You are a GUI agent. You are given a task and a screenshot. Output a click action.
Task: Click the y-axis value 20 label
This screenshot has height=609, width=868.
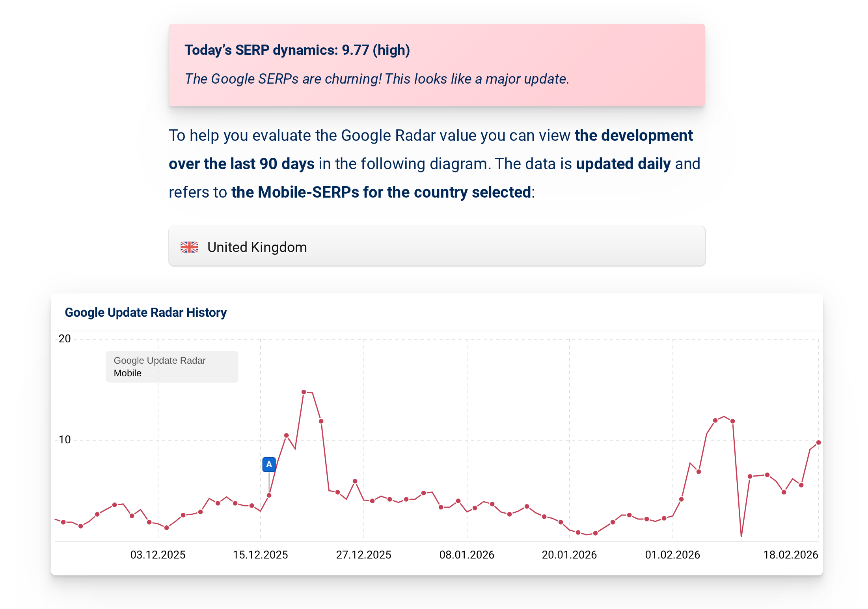pyautogui.click(x=65, y=339)
